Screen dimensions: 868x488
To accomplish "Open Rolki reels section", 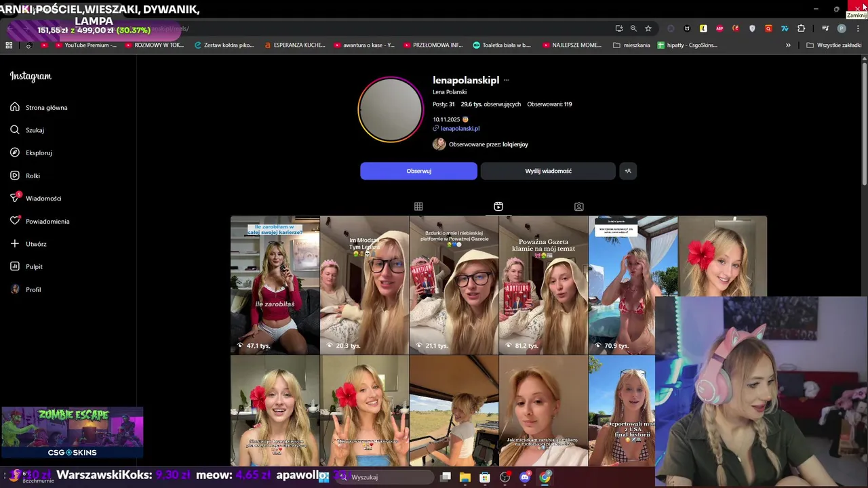I will pyautogui.click(x=25, y=176).
